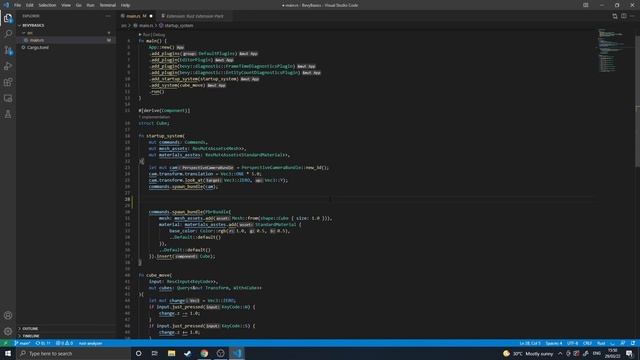
Task: Open File Explorer from the taskbar
Action: tap(171, 353)
